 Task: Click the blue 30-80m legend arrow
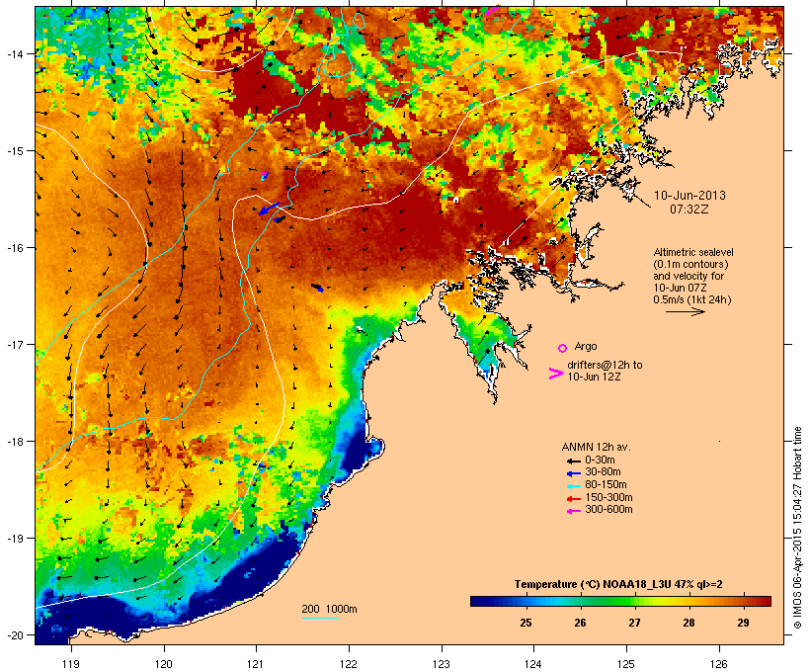point(573,473)
